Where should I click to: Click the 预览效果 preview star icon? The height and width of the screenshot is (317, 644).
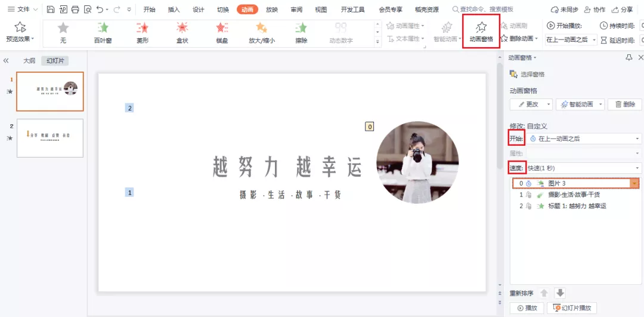pos(20,27)
